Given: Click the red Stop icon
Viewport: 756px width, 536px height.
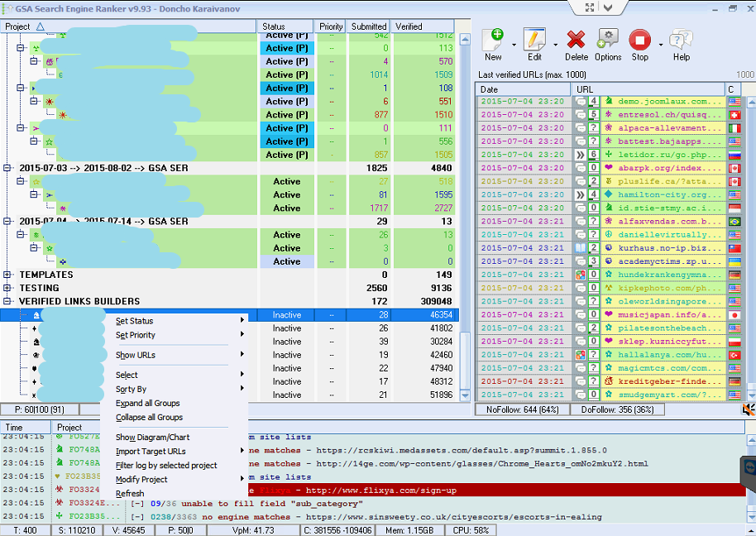Looking at the screenshot, I should coord(639,41).
